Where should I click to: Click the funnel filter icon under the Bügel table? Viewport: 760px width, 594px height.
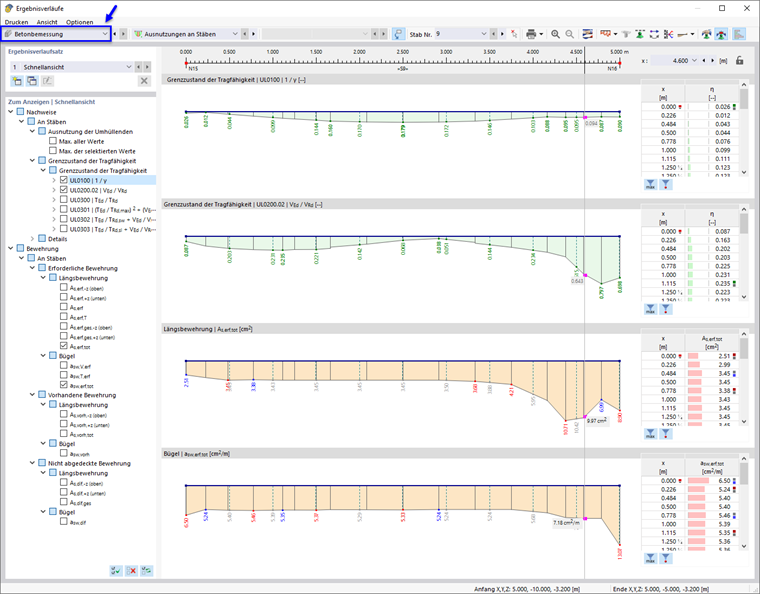[x=666, y=558]
